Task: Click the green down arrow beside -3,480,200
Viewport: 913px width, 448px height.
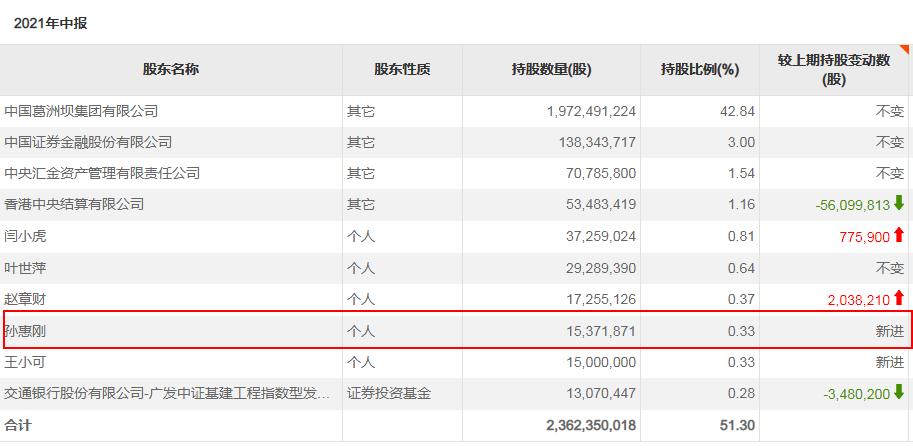Action: coord(898,392)
